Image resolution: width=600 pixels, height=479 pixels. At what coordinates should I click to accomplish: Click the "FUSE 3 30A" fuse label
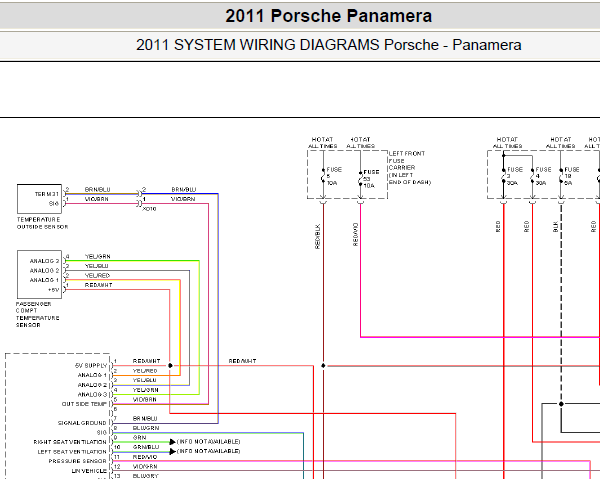[514, 176]
